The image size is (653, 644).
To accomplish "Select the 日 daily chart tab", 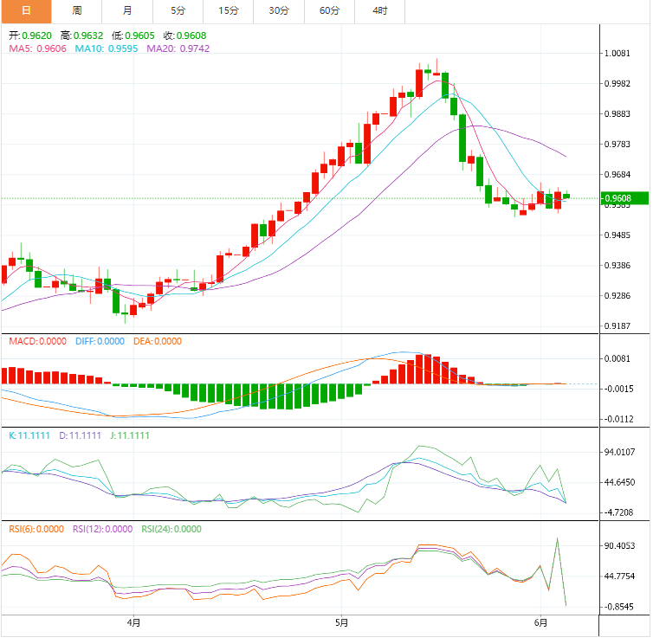I will point(26,11).
